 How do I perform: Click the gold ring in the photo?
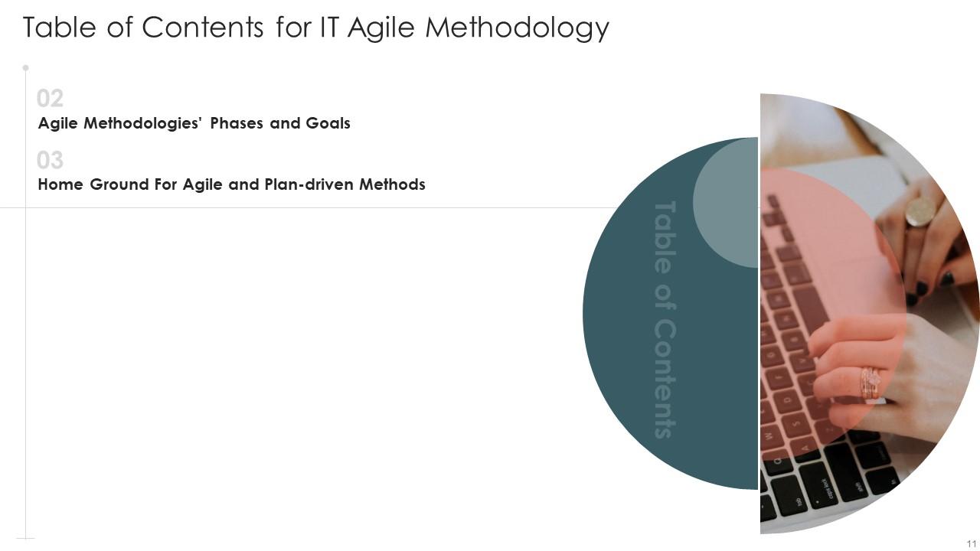click(x=920, y=212)
